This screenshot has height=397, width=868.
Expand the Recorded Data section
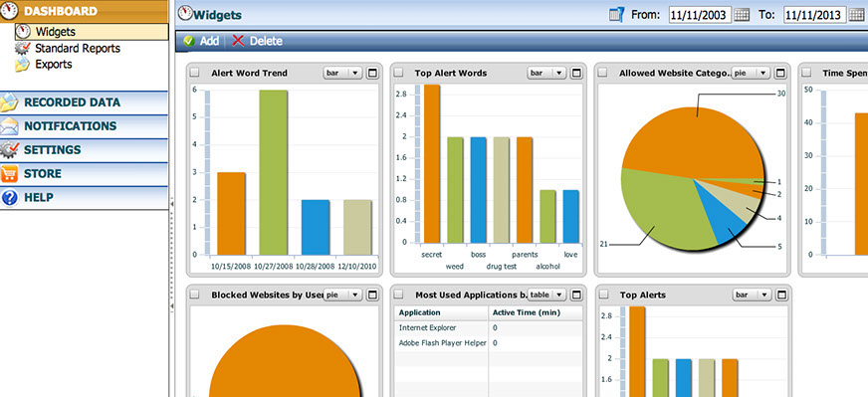point(85,102)
